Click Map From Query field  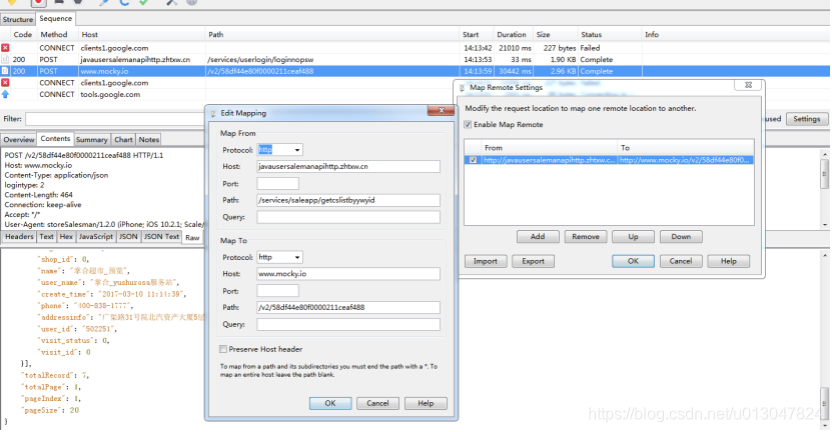348,217
